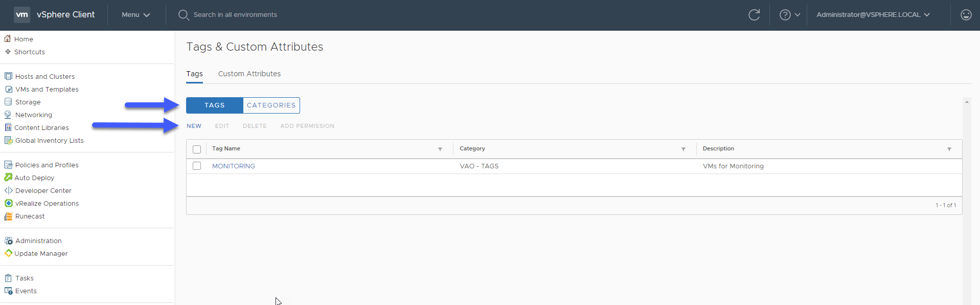Click the Administration icon
The width and height of the screenshot is (980, 305).
pos(8,241)
